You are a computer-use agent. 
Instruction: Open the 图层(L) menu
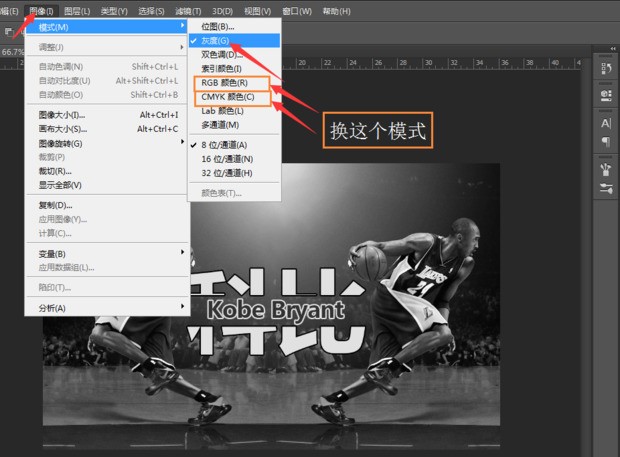coord(77,11)
